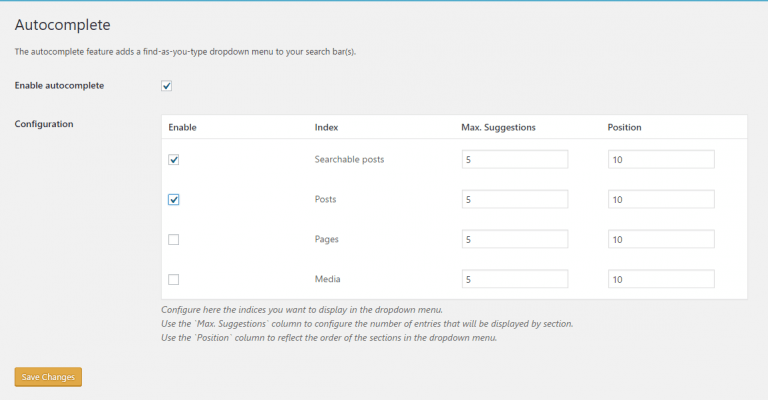Screen dimensions: 768x400
Task: Enable the Media index checkbox
Action: [x=173, y=279]
